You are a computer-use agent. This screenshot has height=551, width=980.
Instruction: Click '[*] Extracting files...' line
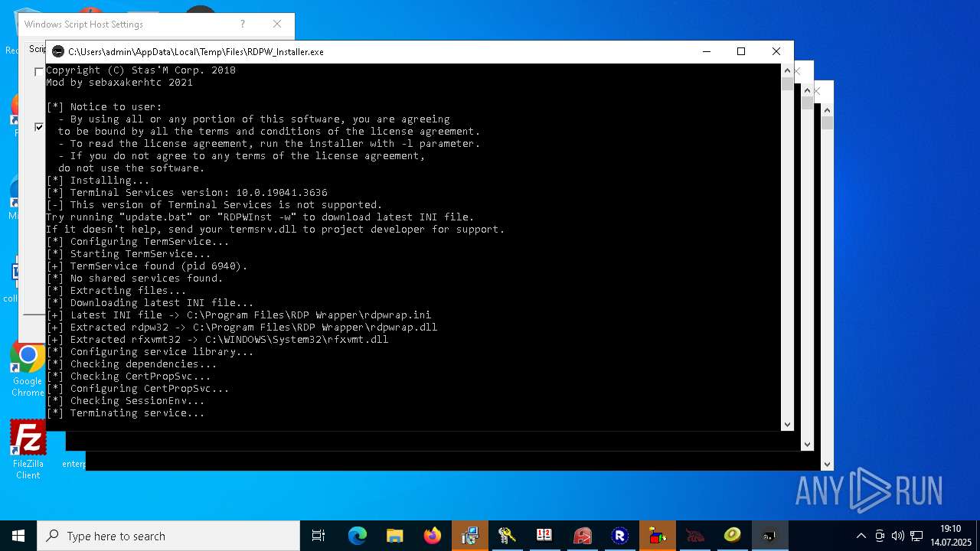pos(116,291)
